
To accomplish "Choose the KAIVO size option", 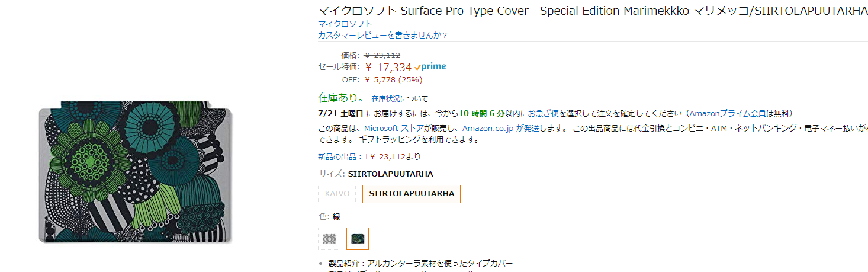I will (337, 194).
